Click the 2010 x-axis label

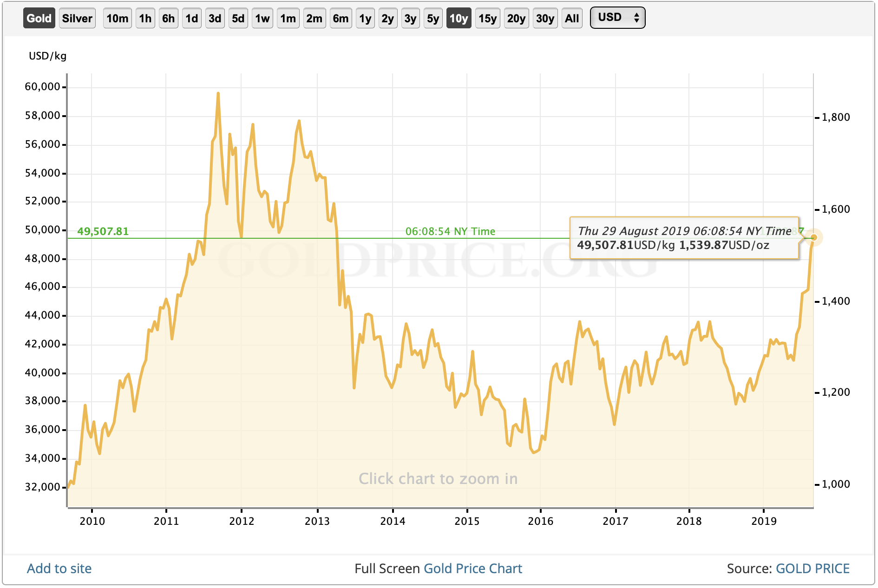pyautogui.click(x=92, y=521)
